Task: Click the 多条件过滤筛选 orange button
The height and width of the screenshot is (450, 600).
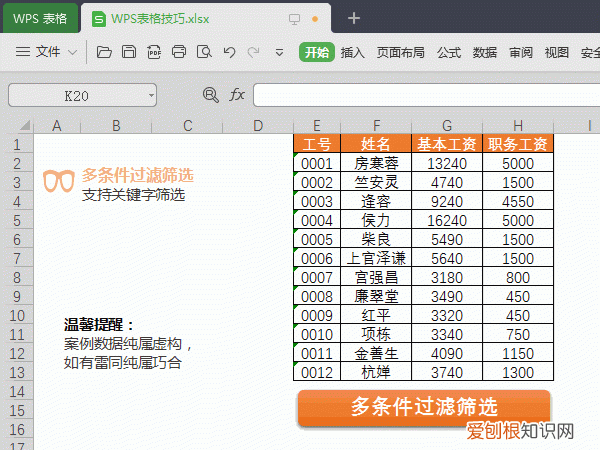Action: click(x=424, y=407)
